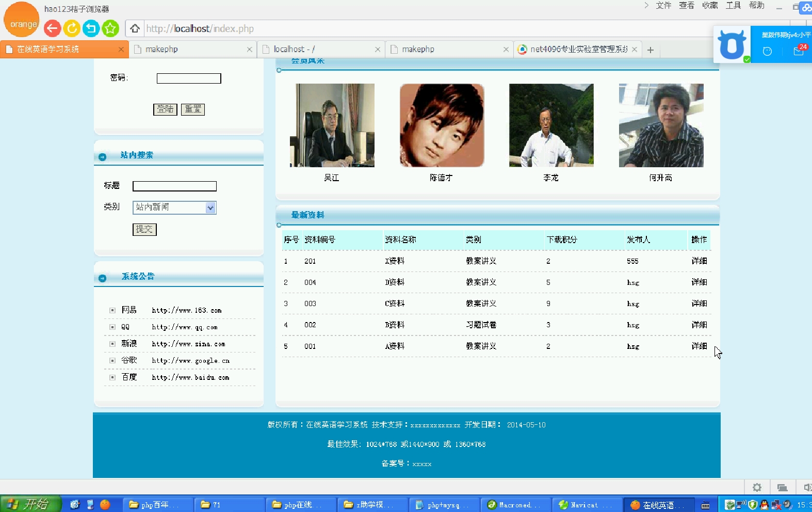Image resolution: width=812 pixels, height=512 pixels.
Task: Open the Windows 开始 start menu
Action: pos(30,504)
